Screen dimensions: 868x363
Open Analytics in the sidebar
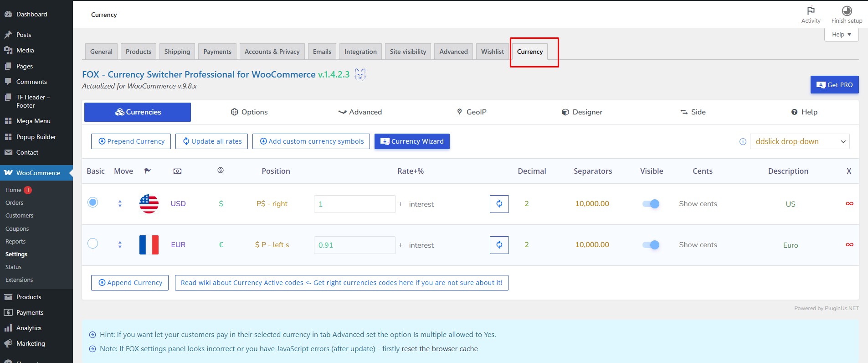[x=29, y=328]
